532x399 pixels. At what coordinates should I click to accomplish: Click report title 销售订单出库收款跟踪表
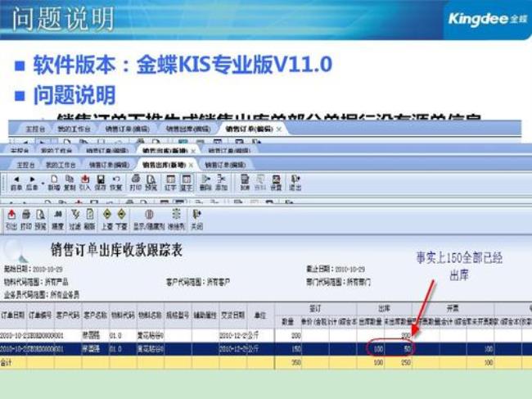(x=117, y=250)
